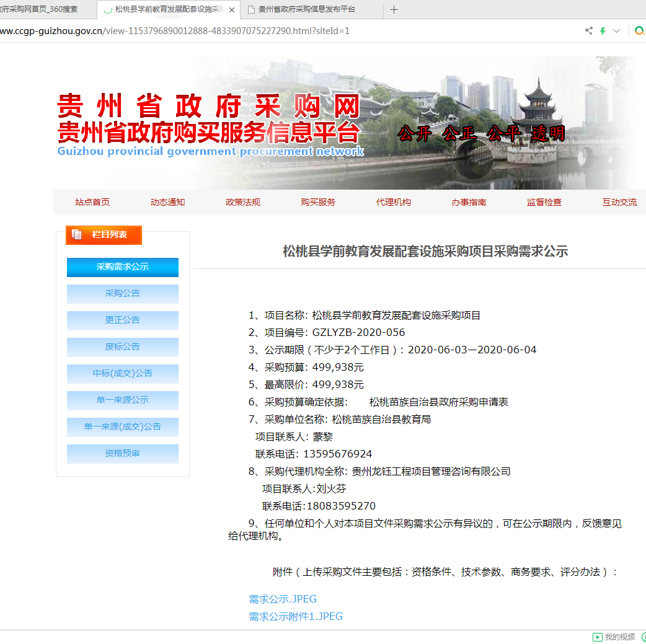Click the 附件 description line

(x=445, y=572)
